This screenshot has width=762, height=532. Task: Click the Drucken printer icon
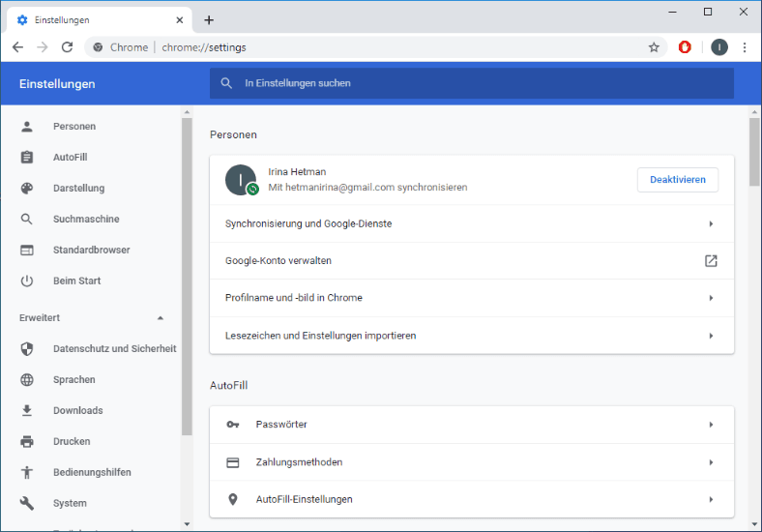tap(27, 441)
